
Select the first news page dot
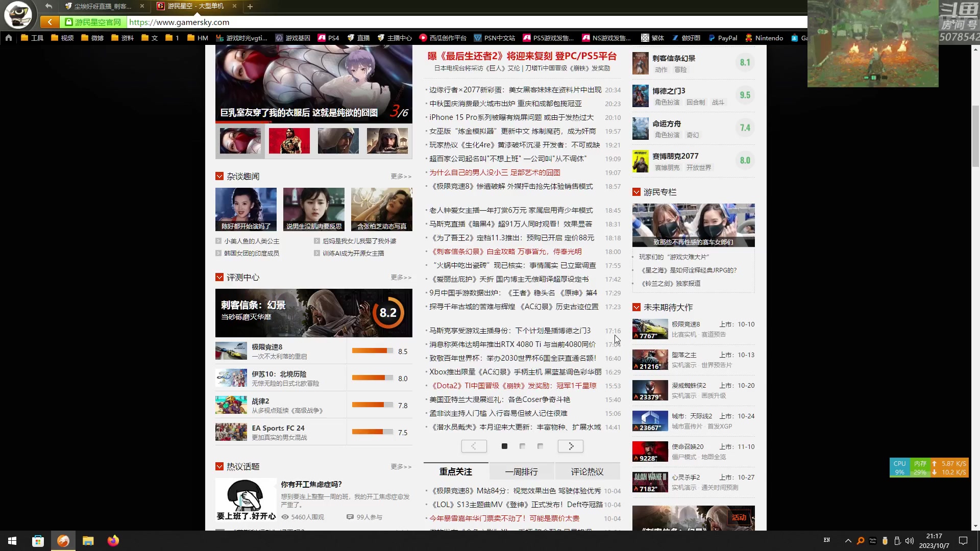[504, 446]
